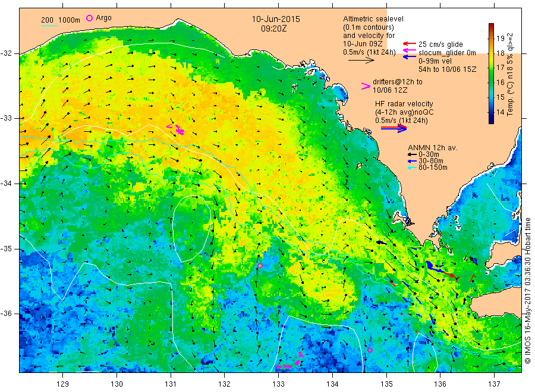
Task: Click the latitude axis label -35
Action: (6, 248)
